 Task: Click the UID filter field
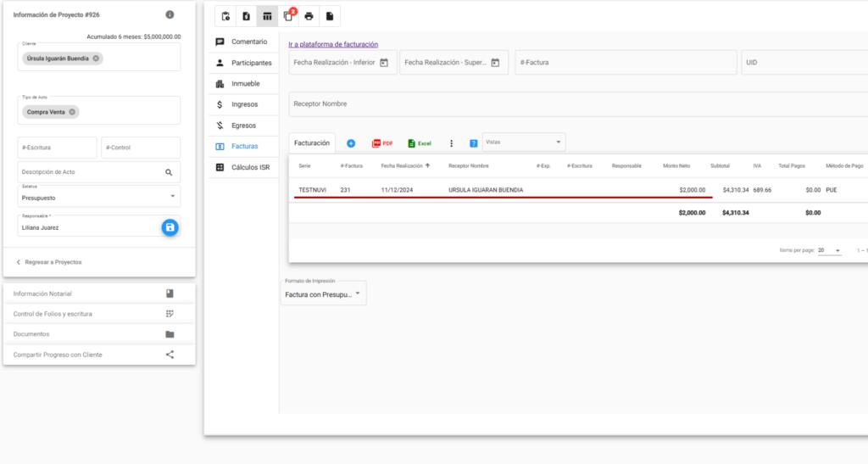[x=805, y=63]
